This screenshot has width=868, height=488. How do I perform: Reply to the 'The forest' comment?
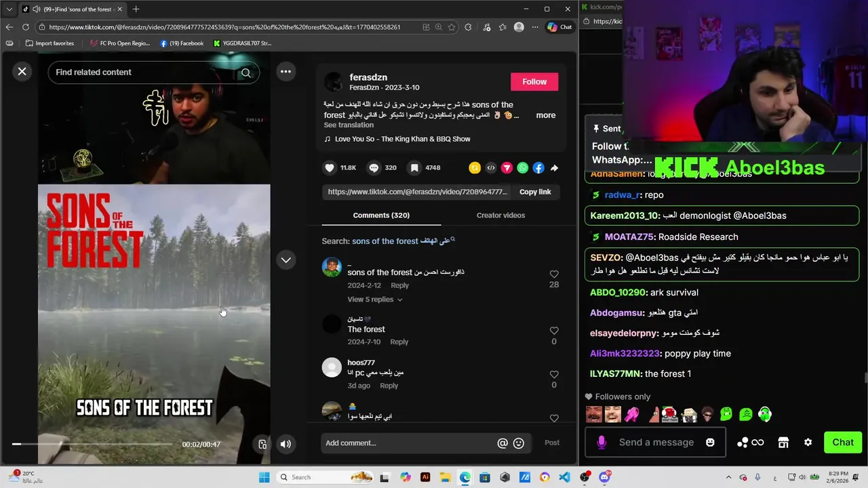pyautogui.click(x=399, y=342)
